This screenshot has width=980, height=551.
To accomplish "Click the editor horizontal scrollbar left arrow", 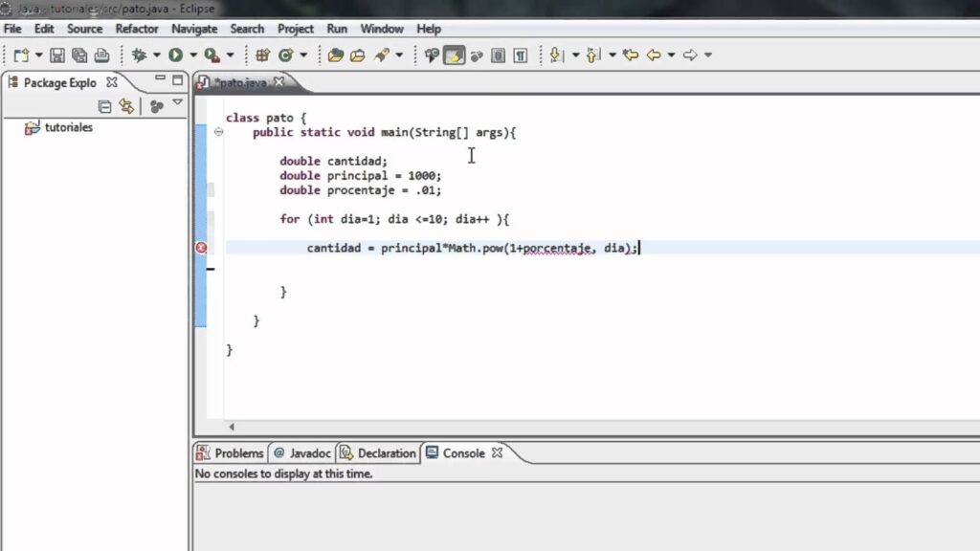I will pyautogui.click(x=231, y=427).
